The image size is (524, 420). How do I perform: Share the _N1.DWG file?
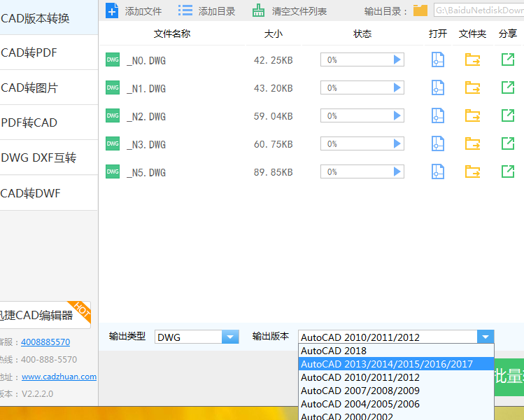click(x=508, y=88)
